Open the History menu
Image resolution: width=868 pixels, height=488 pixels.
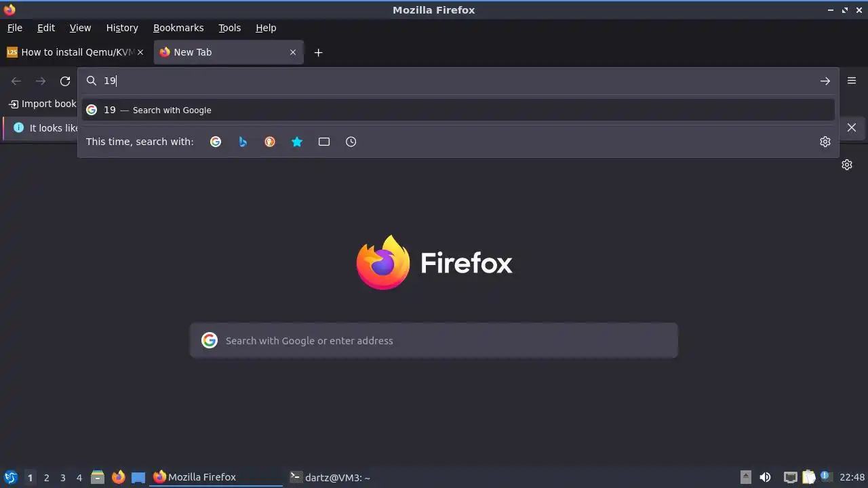click(x=122, y=28)
